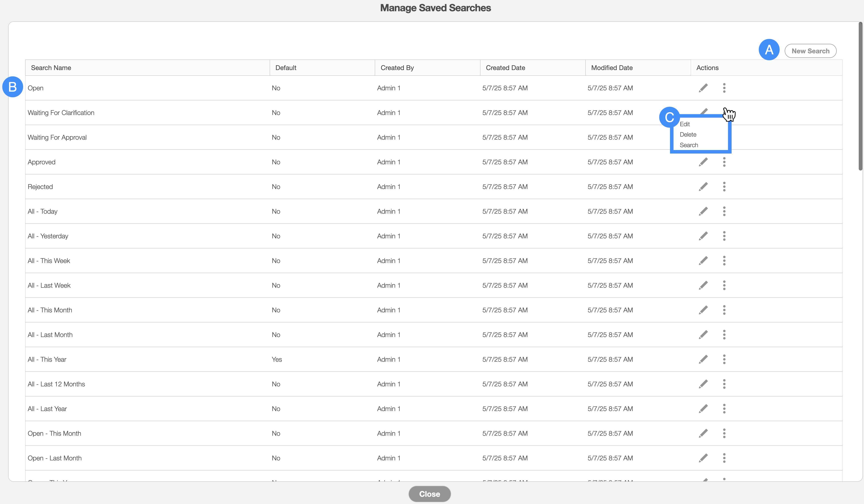The image size is (864, 504).
Task: Click the vertical scrollbar on the right
Action: [860, 96]
